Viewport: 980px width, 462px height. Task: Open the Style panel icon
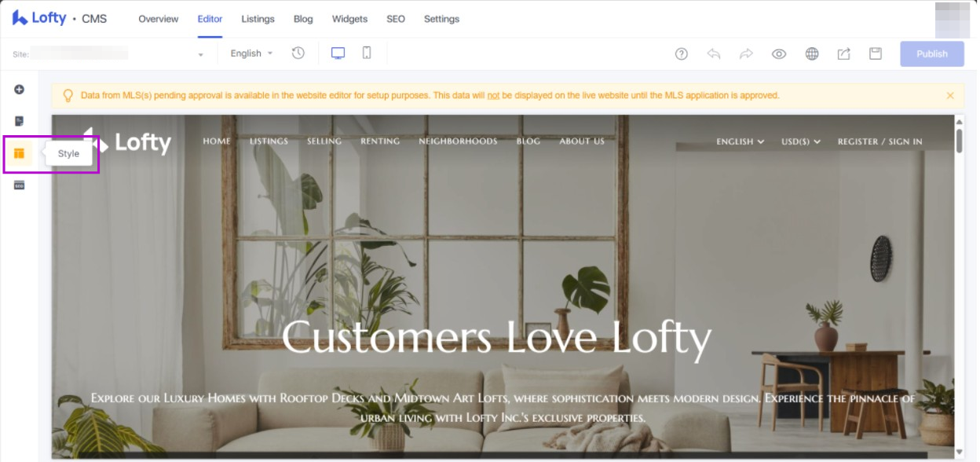(20, 153)
